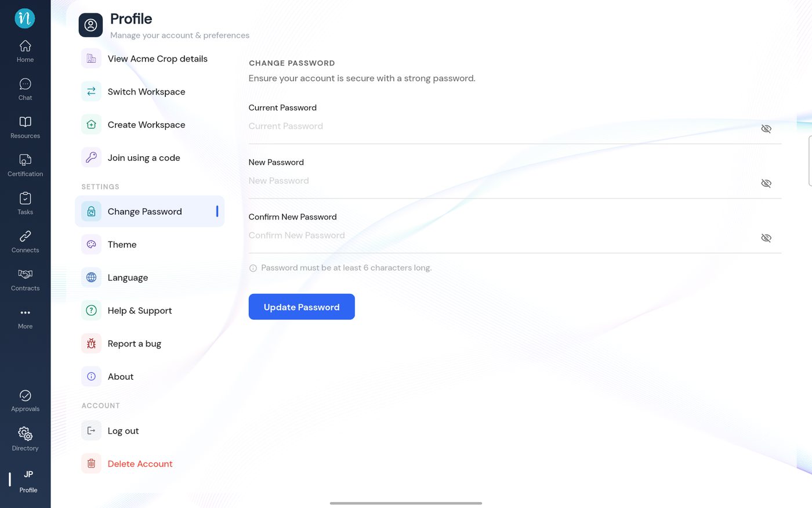This screenshot has width=812, height=508.
Task: Open Resources from the sidebar
Action: (25, 128)
